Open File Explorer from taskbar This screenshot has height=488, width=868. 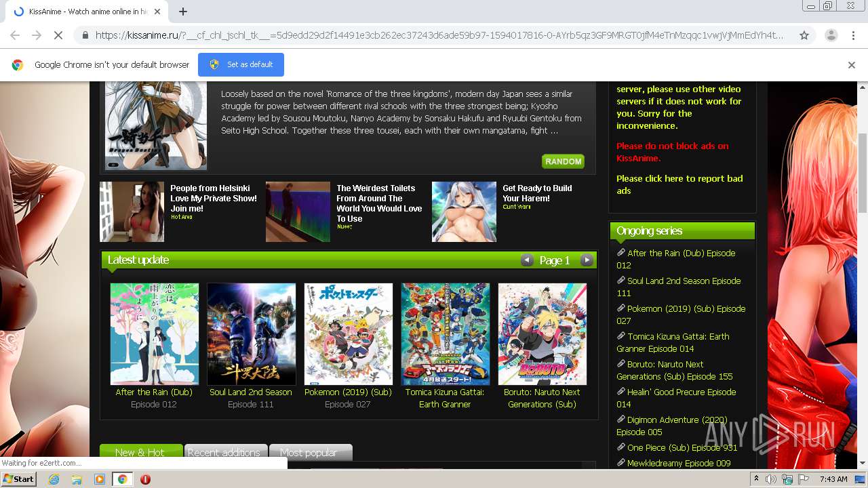pyautogui.click(x=77, y=479)
